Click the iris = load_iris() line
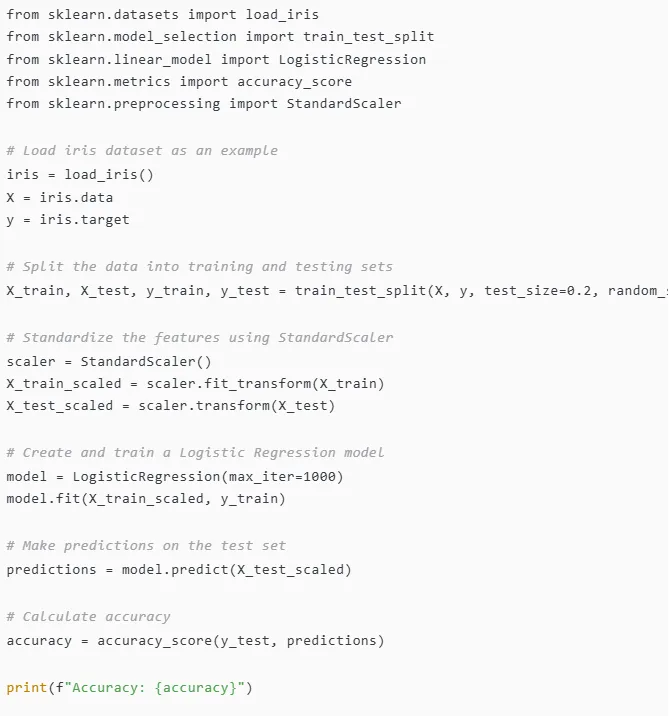Screen dimensions: 672x716 point(80,174)
